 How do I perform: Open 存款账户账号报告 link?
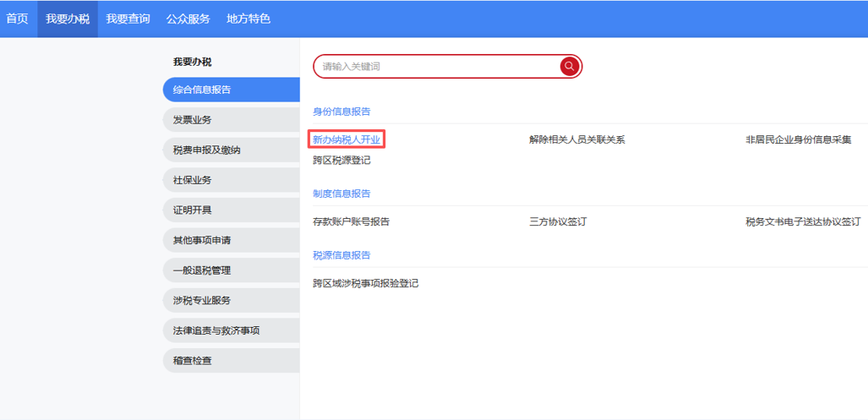point(351,222)
